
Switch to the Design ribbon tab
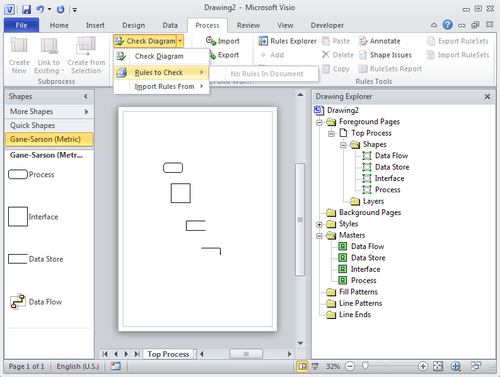coord(133,25)
